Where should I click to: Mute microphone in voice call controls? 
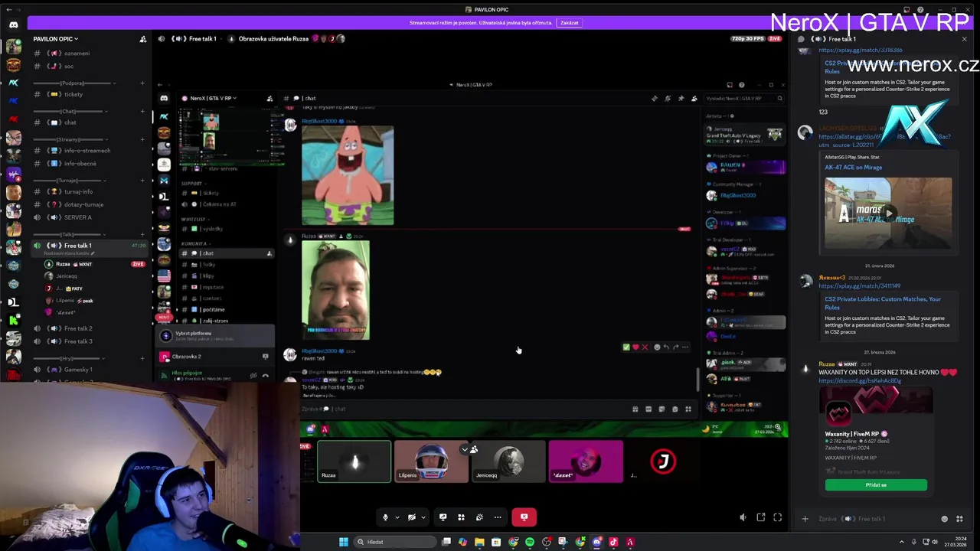385,517
